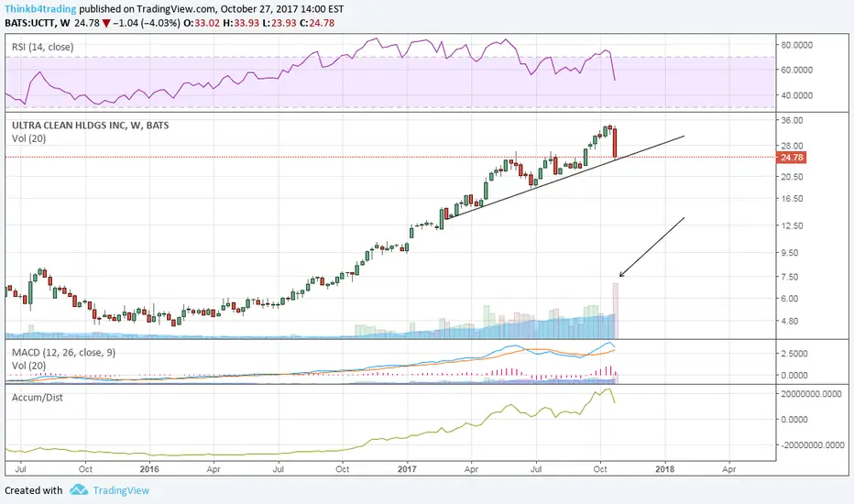Select the Accum/Dist indicator label
Viewport: 854px width, 504px height.
coord(37,397)
